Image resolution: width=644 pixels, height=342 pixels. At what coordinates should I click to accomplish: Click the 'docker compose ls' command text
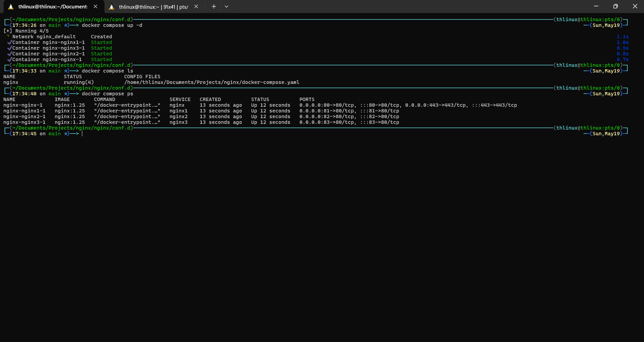tap(107, 71)
